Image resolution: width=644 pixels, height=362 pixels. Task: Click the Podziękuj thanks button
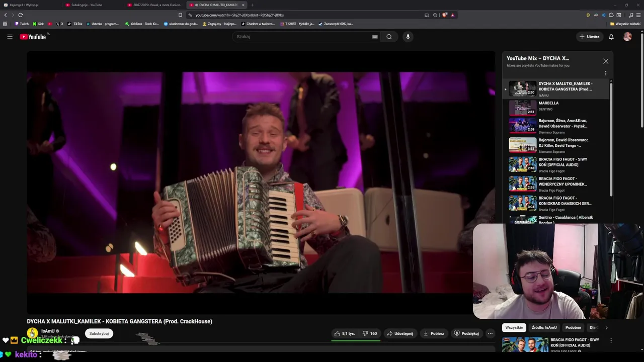tap(466, 333)
